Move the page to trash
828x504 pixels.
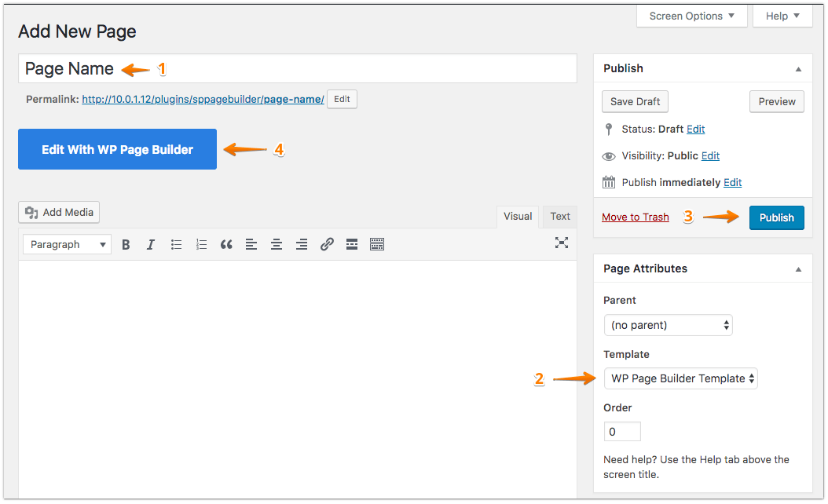[x=636, y=217]
